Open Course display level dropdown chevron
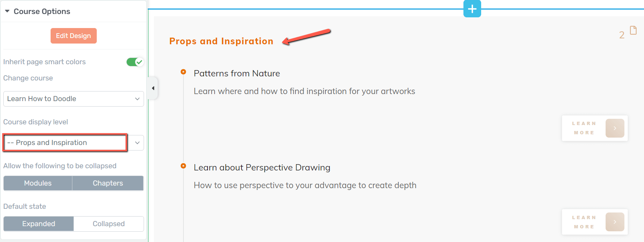 coord(137,143)
